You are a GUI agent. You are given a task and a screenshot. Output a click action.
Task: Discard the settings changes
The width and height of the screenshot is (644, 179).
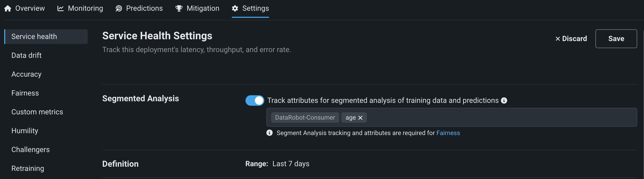[571, 39]
